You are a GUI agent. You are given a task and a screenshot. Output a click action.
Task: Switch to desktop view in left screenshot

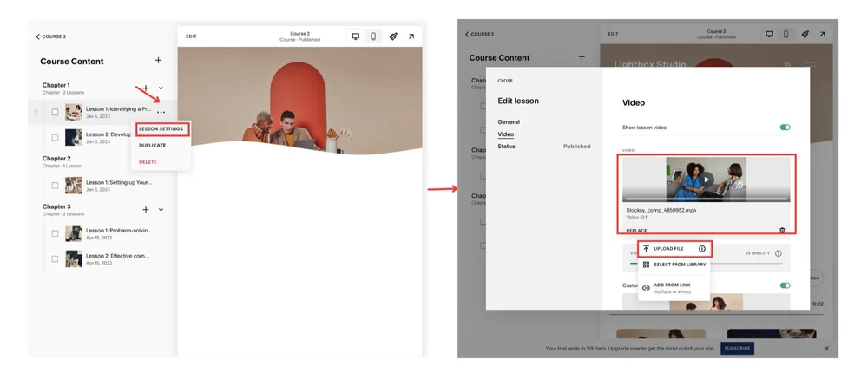pos(355,36)
